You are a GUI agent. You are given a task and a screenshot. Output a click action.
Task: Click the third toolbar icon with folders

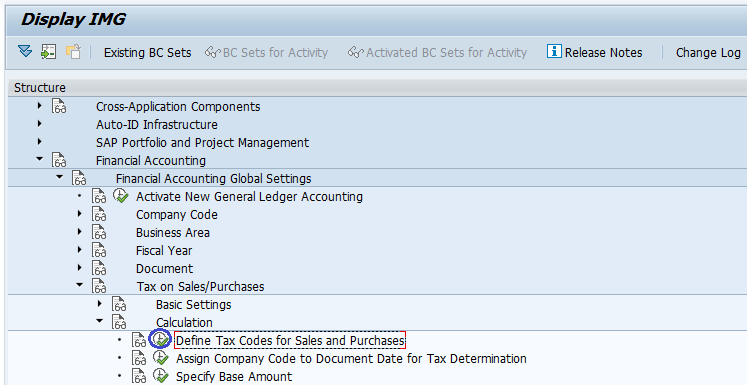coord(73,51)
